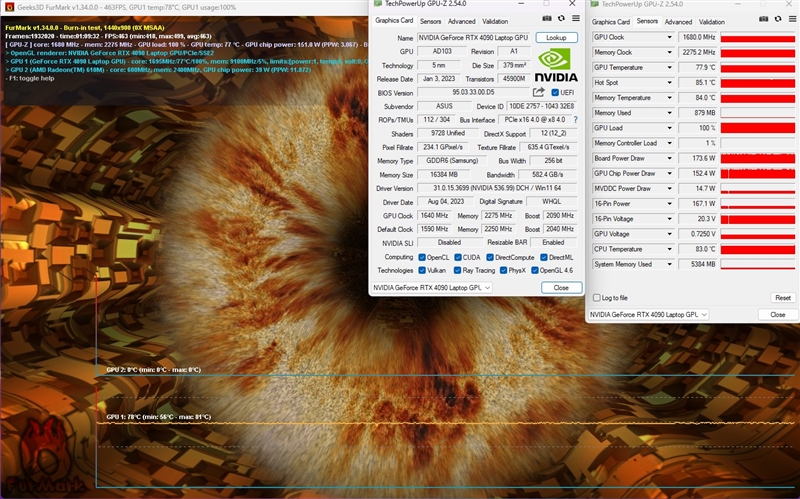Image resolution: width=800 pixels, height=499 pixels.
Task: Click the GPU-Z app icon in Graphics Card title bar
Action: [378, 4]
